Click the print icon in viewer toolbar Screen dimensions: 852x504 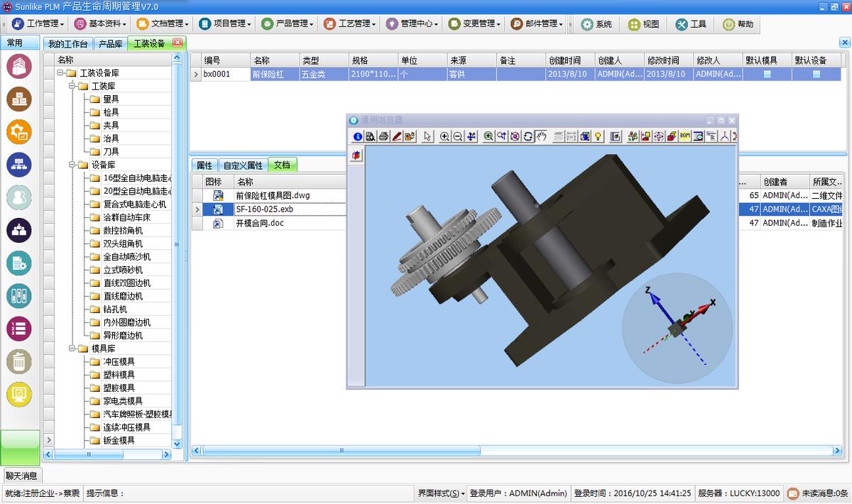(384, 136)
